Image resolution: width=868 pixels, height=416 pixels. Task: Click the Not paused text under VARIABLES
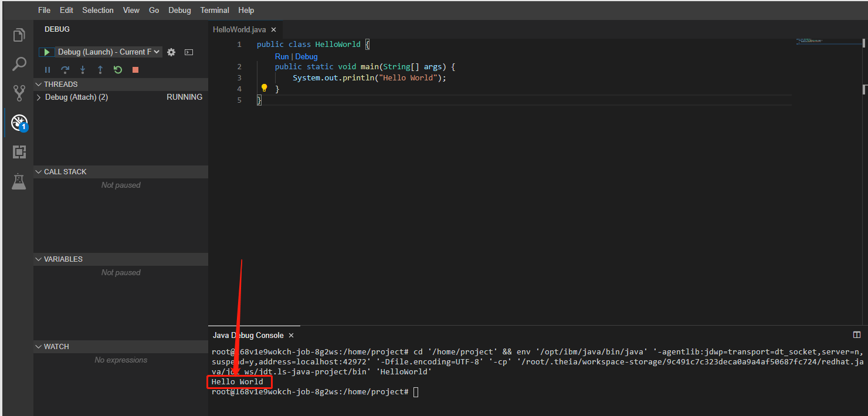[x=121, y=273]
